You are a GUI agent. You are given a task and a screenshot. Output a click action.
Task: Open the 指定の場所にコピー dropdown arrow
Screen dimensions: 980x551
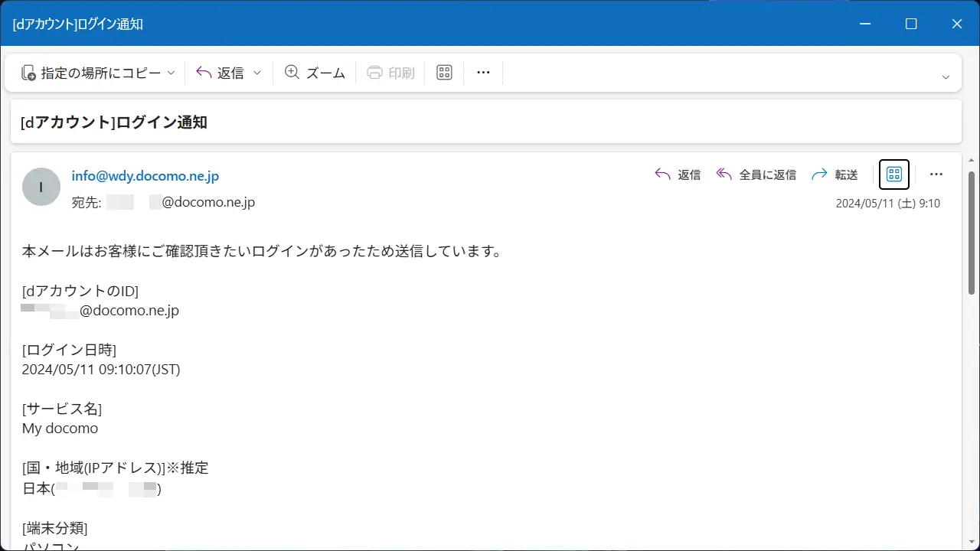click(171, 73)
